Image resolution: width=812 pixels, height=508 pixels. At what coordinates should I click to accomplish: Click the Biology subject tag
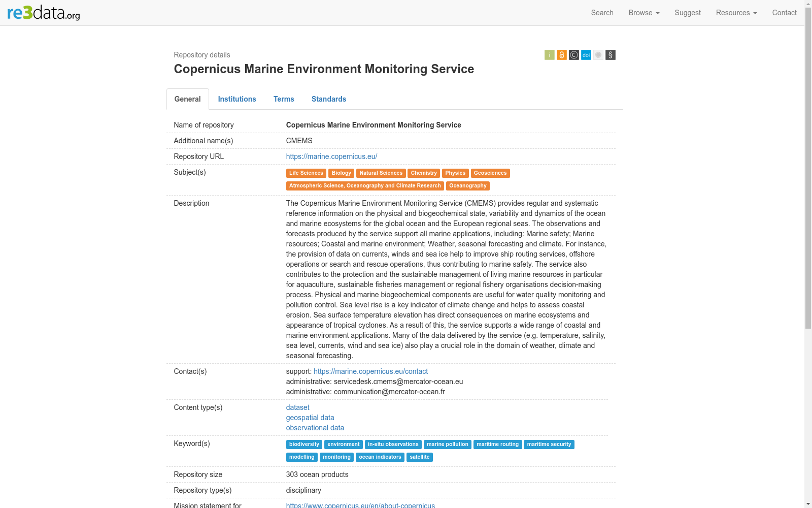pos(341,173)
